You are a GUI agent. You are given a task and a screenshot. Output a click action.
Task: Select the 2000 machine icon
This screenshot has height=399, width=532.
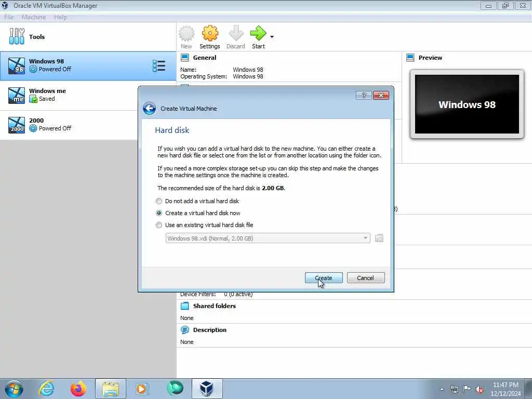[16, 125]
